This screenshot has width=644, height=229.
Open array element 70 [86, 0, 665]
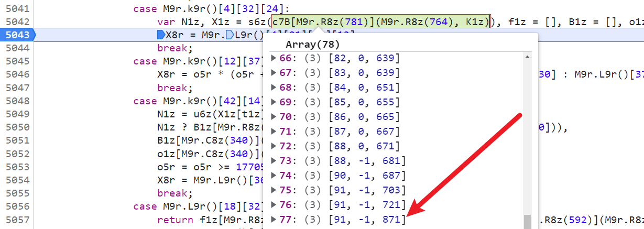click(x=274, y=116)
